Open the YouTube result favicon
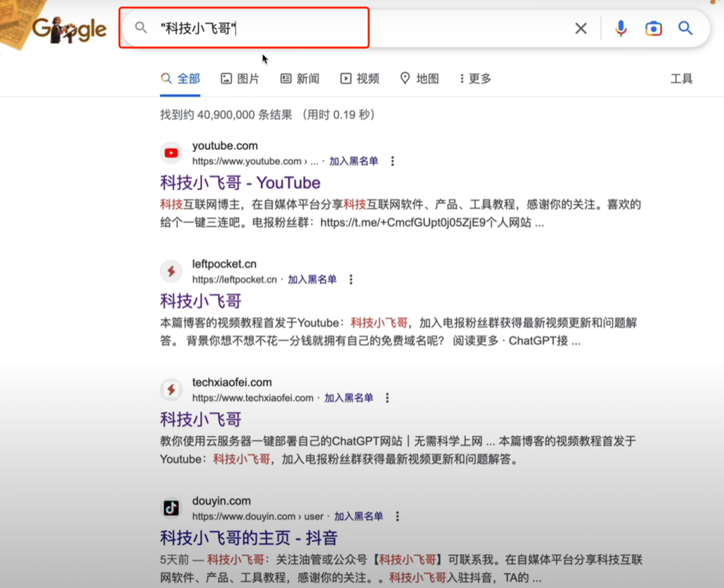 171,153
